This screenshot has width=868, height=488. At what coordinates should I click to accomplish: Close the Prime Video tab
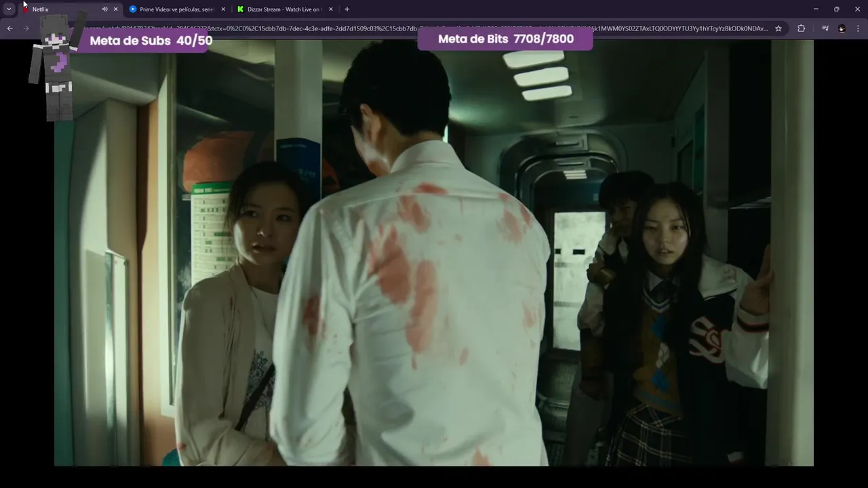(x=223, y=9)
